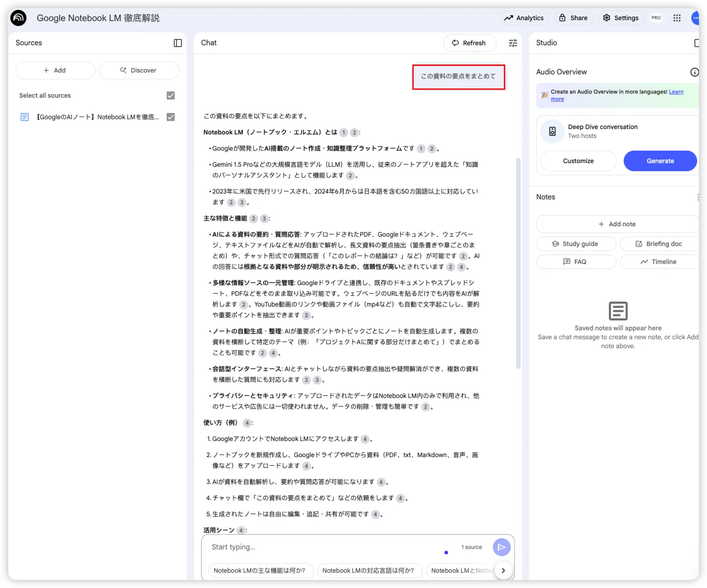Generate an FAQ note
This screenshot has width=707, height=588.
pos(576,262)
